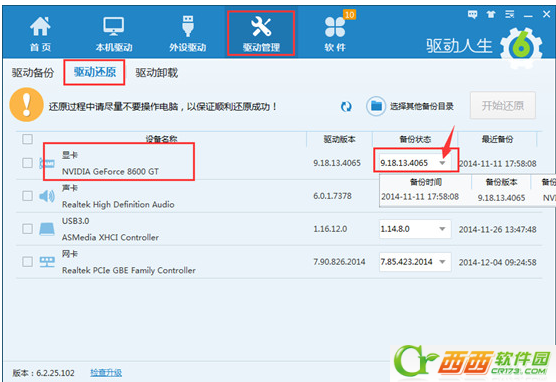
Task: Click the 最近备份 column header
Action: [497, 139]
